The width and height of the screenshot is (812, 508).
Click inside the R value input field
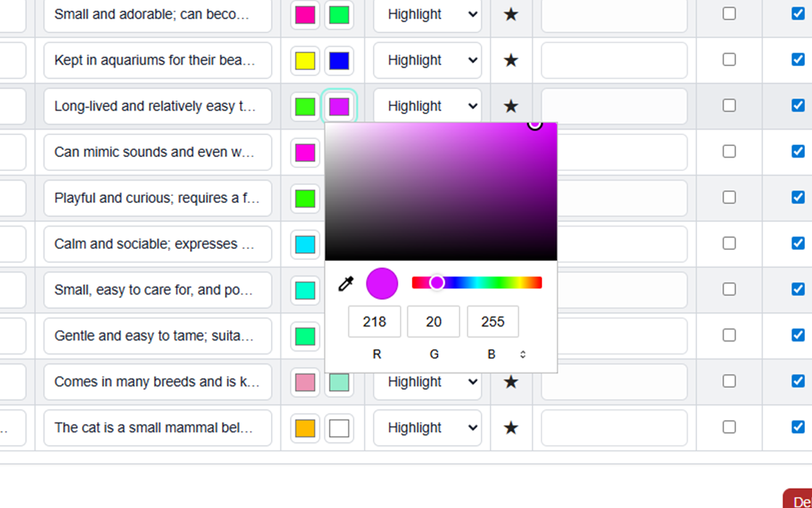[x=374, y=321]
